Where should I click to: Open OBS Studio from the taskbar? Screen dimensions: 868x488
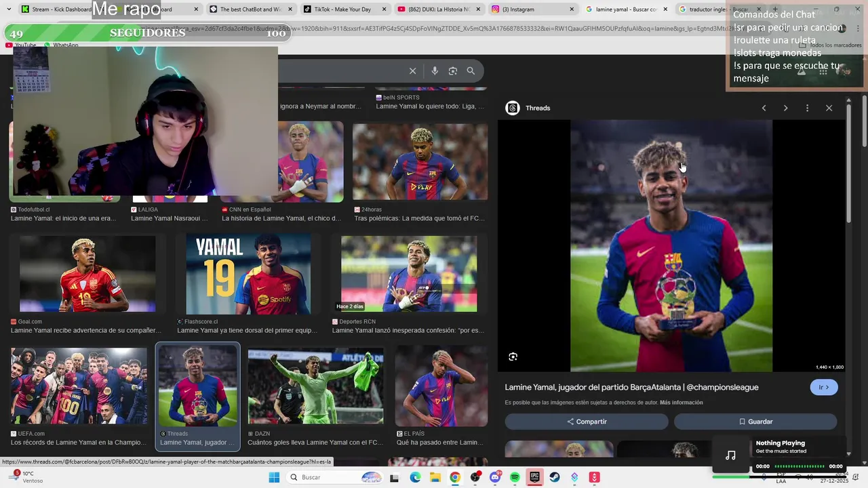[475, 478]
